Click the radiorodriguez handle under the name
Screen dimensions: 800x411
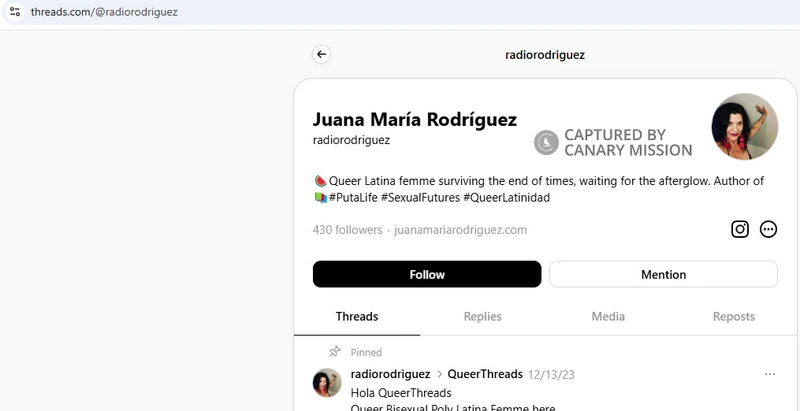pyautogui.click(x=351, y=140)
